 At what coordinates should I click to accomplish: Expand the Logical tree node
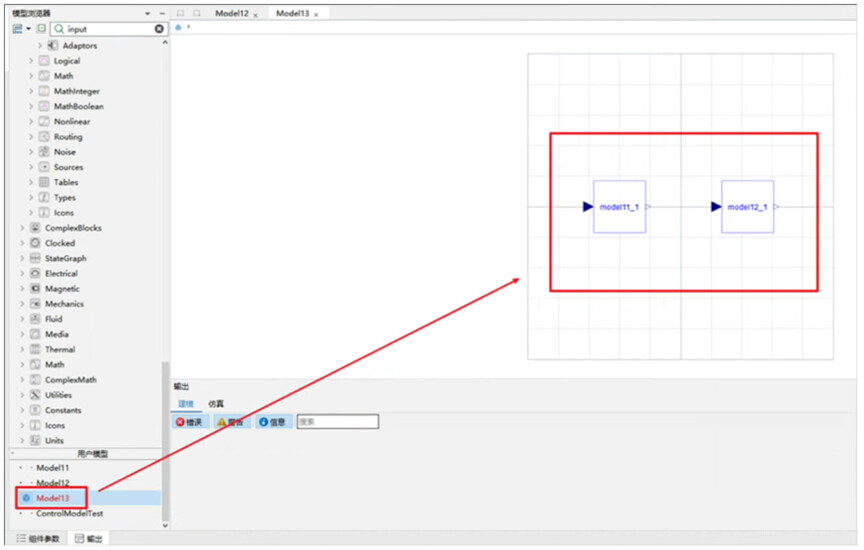[31, 61]
